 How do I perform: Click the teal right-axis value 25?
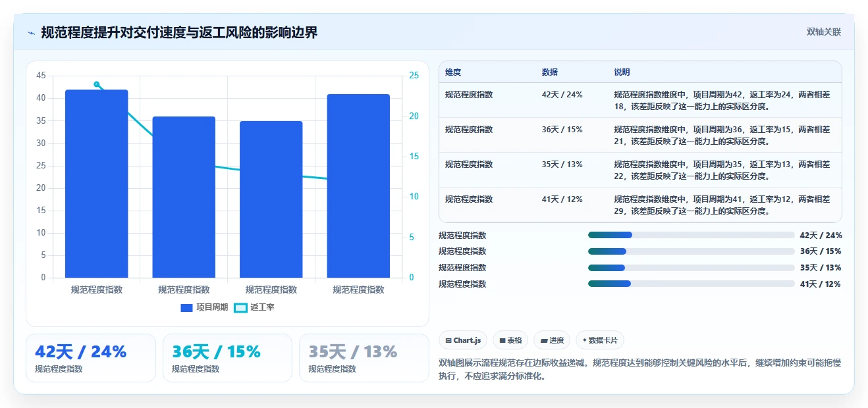pyautogui.click(x=414, y=76)
